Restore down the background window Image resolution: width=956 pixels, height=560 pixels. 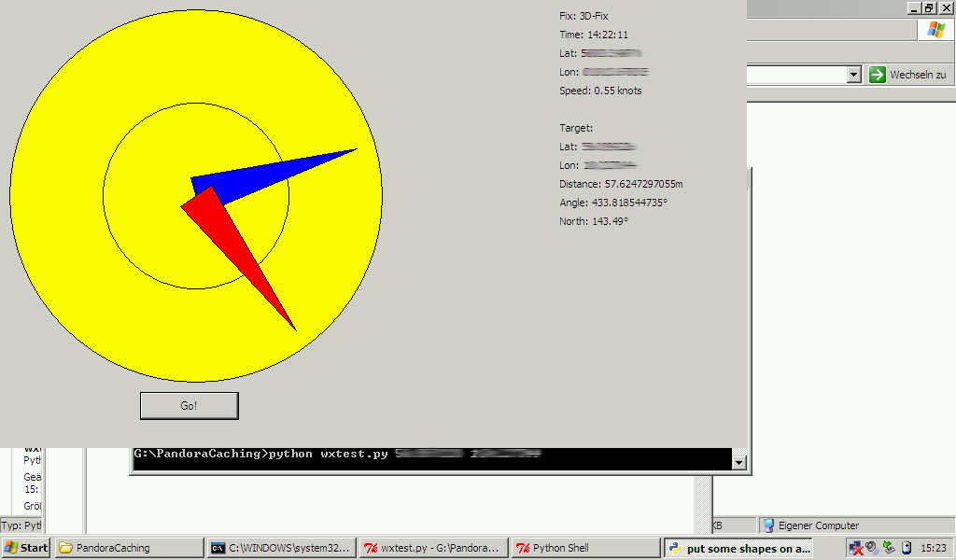[929, 7]
